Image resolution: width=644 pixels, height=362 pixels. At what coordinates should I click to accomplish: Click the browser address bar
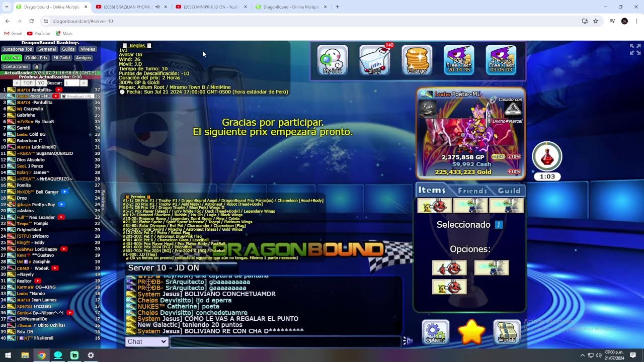coord(312,21)
